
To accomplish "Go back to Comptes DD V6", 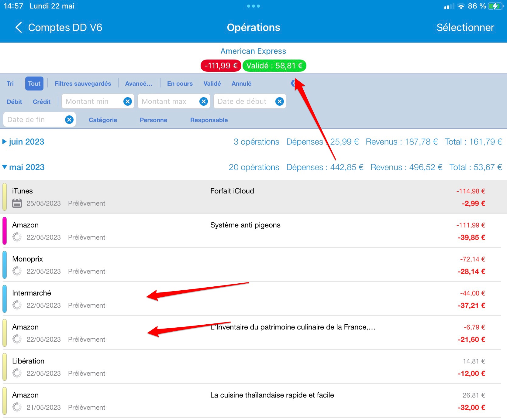I will [59, 27].
